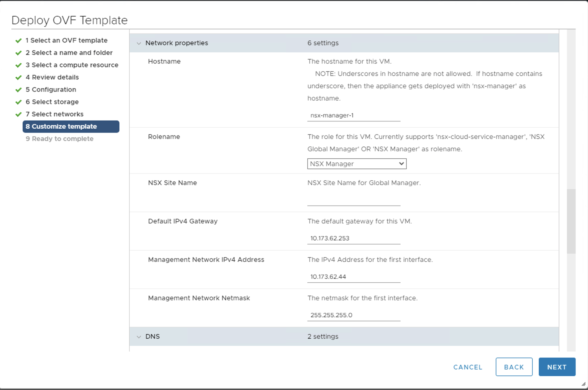Image resolution: width=588 pixels, height=390 pixels.
Task: Click the DNS section header label
Action: click(153, 336)
